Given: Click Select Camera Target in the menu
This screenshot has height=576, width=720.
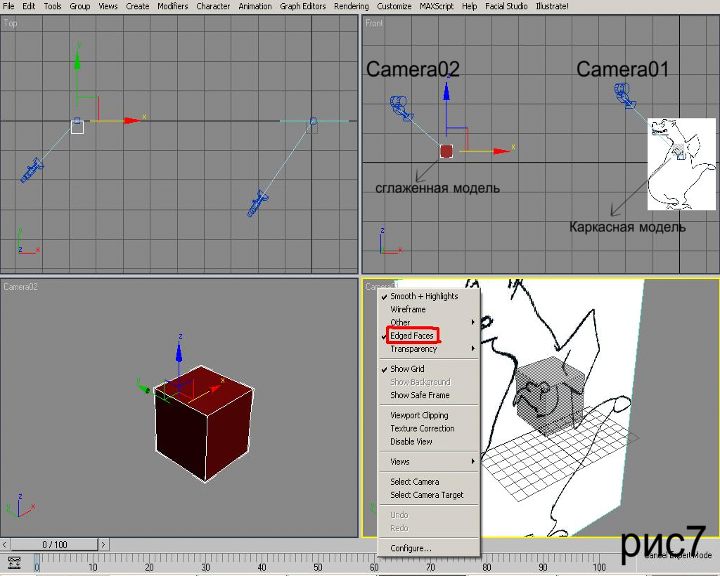Looking at the screenshot, I should coord(427,495).
